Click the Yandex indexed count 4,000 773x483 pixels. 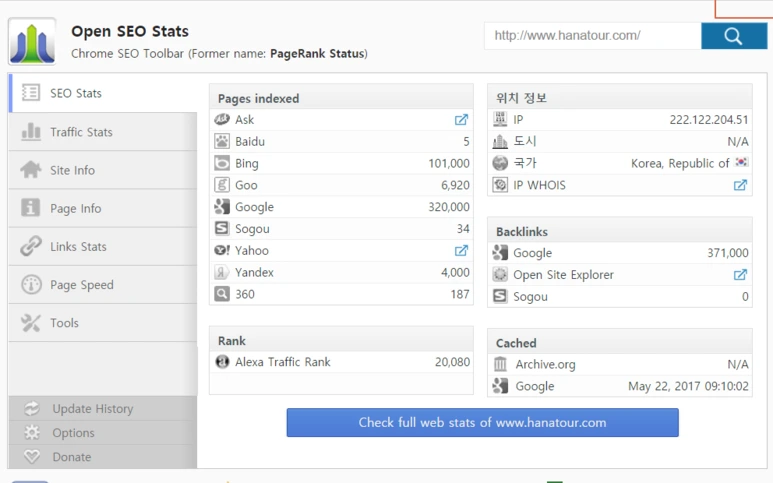click(455, 272)
